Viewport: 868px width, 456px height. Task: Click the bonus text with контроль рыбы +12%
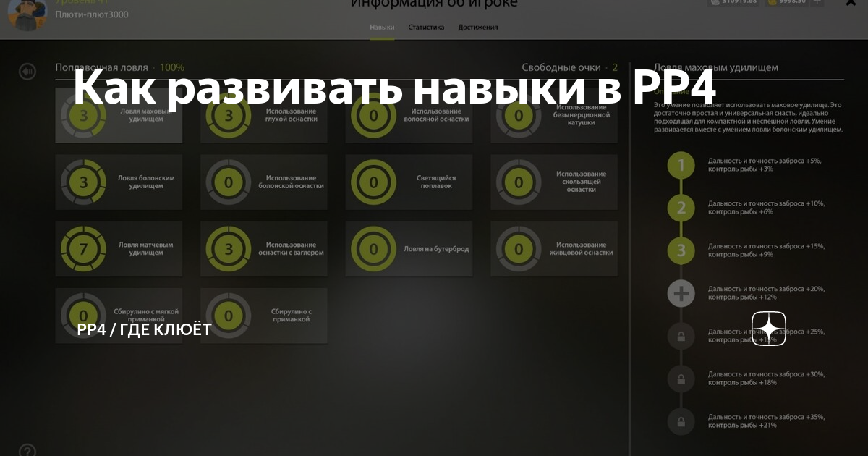click(x=766, y=293)
